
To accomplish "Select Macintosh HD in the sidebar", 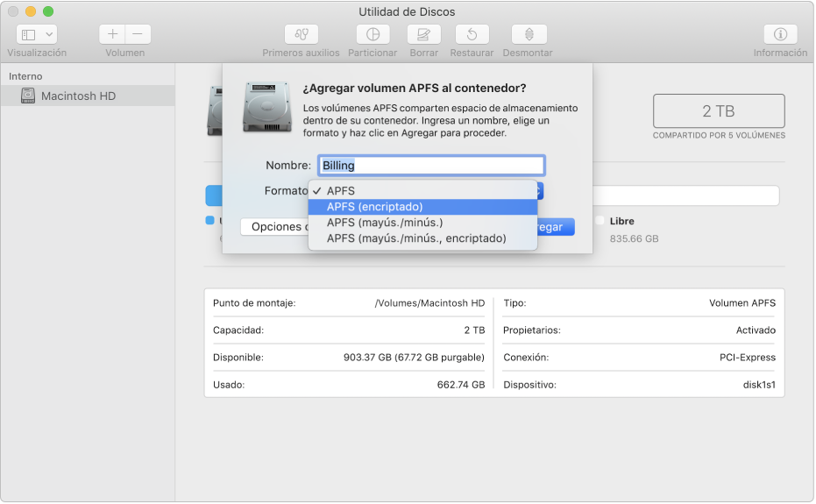I will 88,96.
